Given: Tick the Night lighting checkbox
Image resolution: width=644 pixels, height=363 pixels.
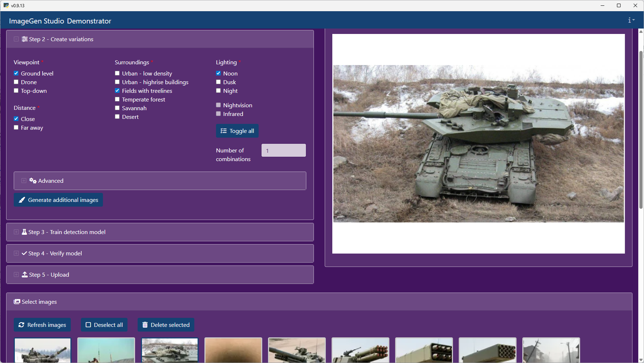Looking at the screenshot, I should click(219, 91).
